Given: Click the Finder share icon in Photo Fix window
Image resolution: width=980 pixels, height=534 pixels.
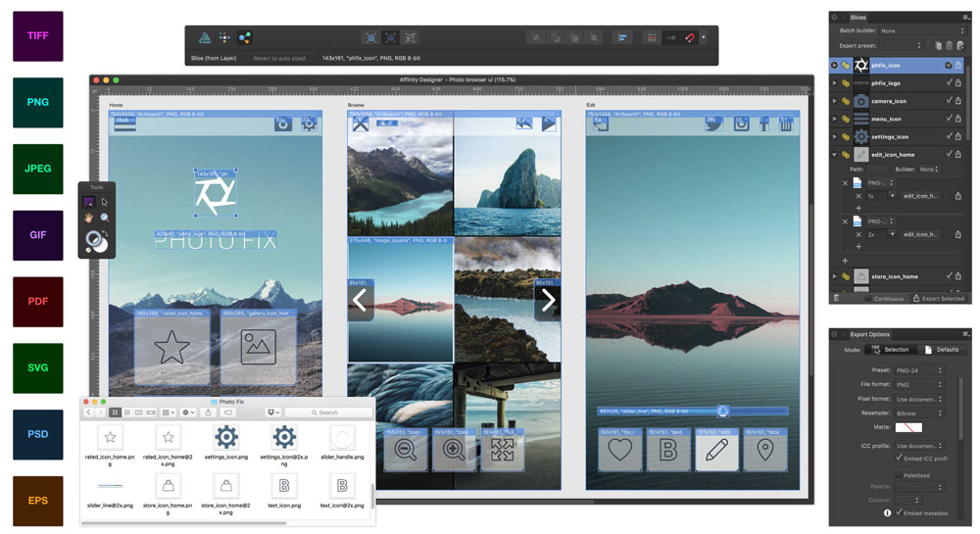Looking at the screenshot, I should pos(208,413).
